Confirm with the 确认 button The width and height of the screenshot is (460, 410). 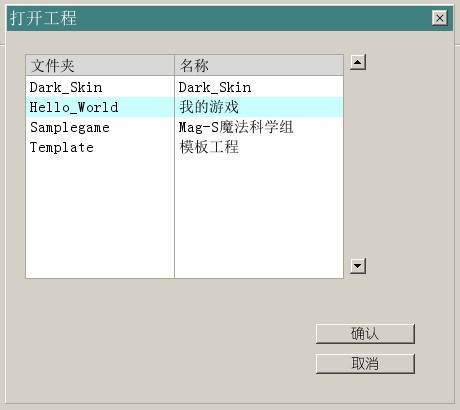(x=365, y=334)
